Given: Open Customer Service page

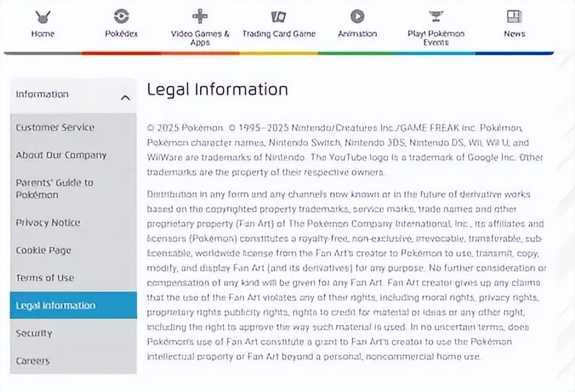Looking at the screenshot, I should pyautogui.click(x=55, y=127).
